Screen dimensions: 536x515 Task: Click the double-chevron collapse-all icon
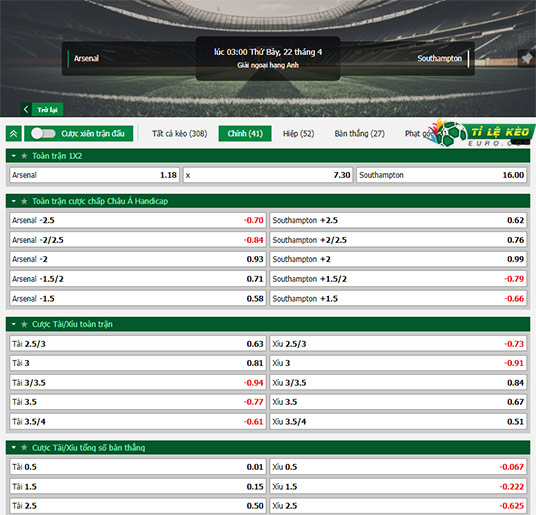coord(14,134)
